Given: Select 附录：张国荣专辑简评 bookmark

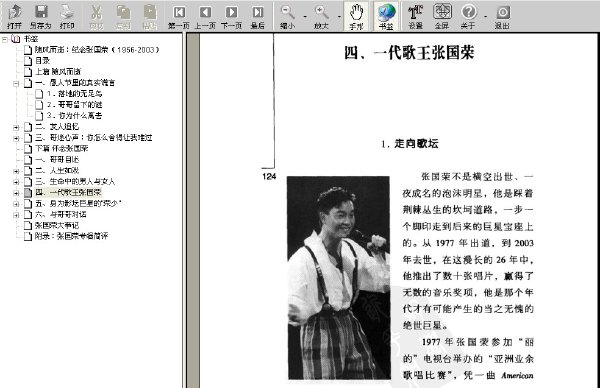Looking at the screenshot, I should coord(72,236).
